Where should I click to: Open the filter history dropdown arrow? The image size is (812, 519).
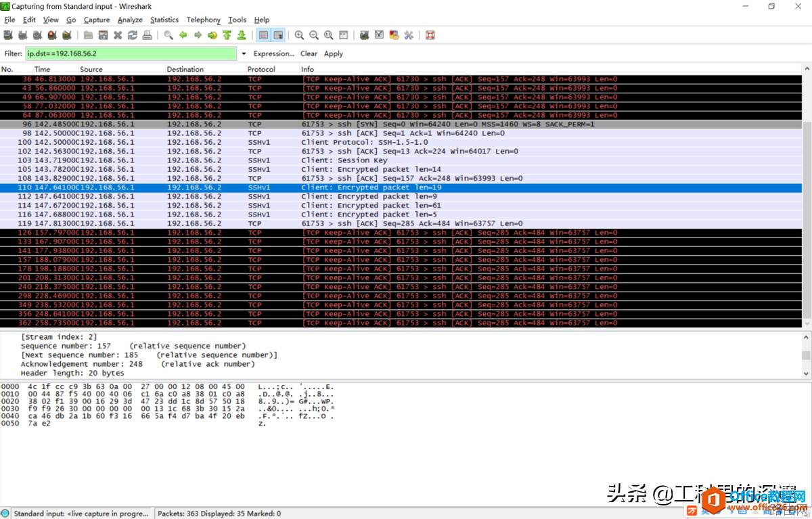pyautogui.click(x=243, y=53)
